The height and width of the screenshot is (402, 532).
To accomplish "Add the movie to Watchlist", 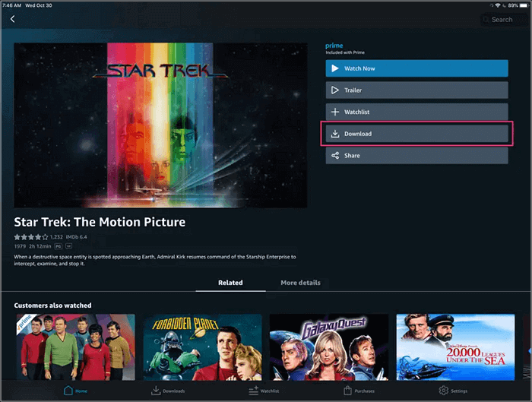I will [x=416, y=112].
